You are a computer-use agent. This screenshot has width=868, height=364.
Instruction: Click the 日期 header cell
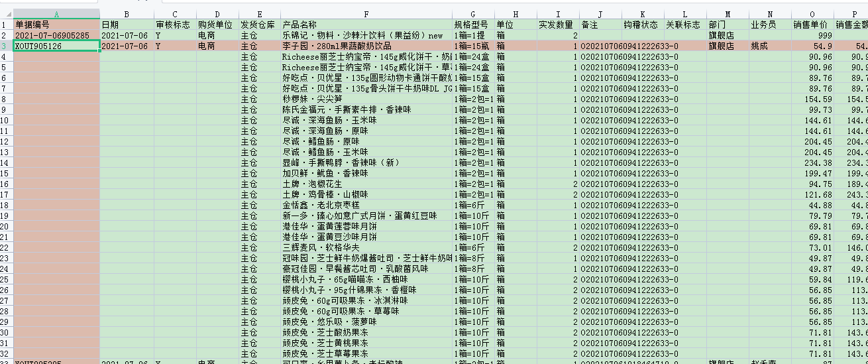(x=127, y=25)
